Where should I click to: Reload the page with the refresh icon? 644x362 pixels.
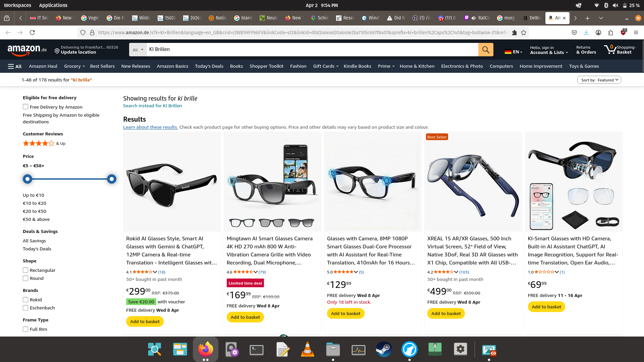point(32,33)
